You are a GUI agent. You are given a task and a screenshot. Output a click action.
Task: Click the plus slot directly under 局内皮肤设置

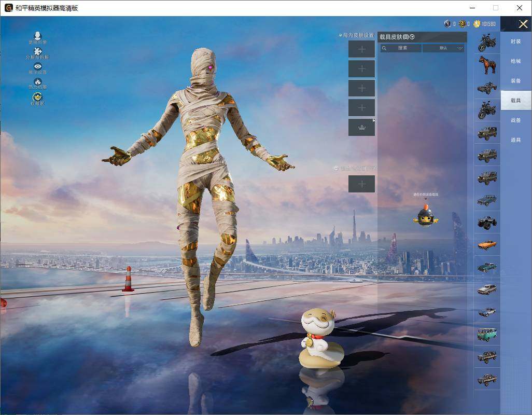click(362, 49)
